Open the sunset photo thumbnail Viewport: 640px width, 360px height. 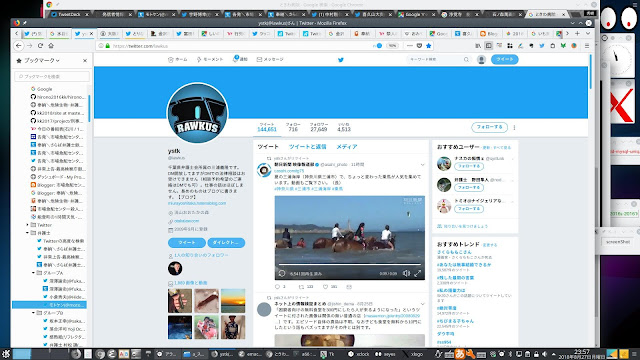tap(233, 301)
